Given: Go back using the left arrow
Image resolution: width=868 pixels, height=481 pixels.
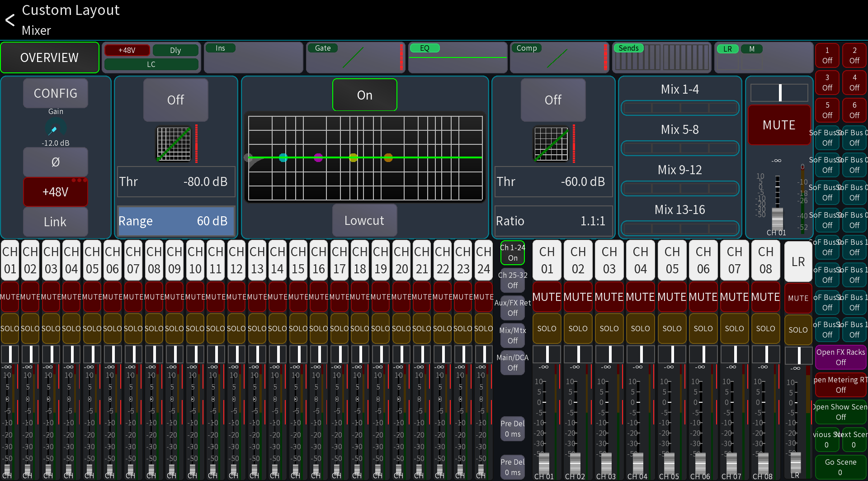Looking at the screenshot, I should (x=9, y=20).
